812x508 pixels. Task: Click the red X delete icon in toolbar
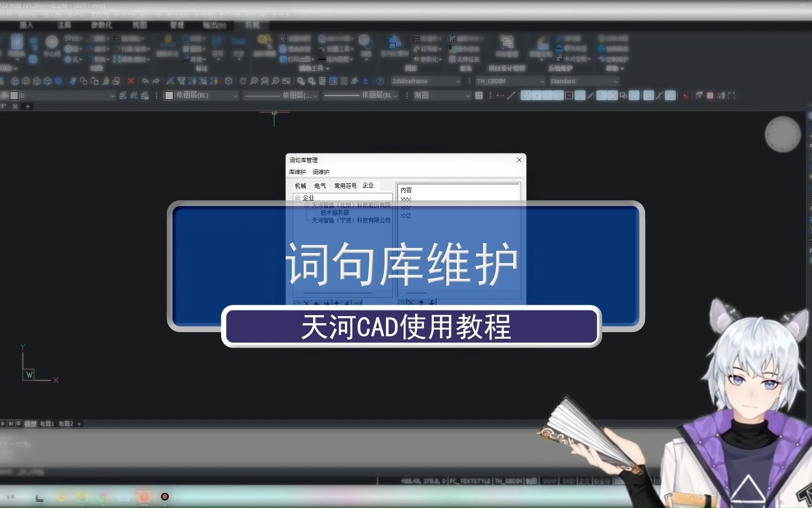tap(131, 81)
